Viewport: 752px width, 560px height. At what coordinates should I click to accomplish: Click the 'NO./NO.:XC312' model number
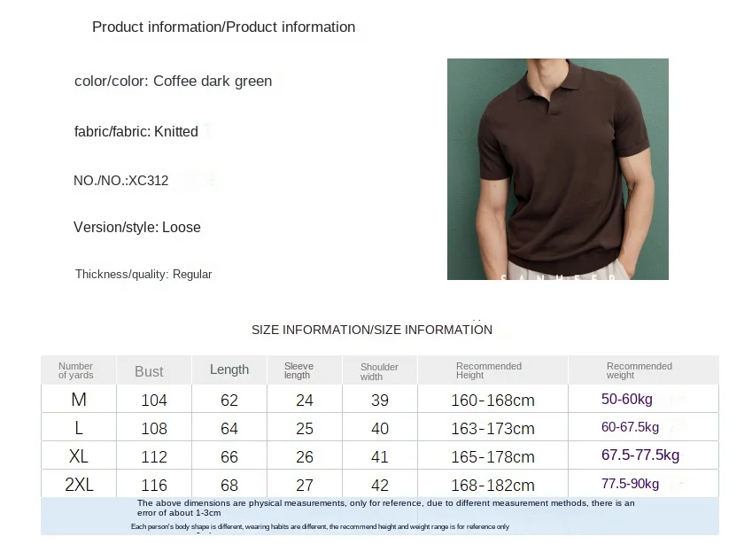click(120, 181)
